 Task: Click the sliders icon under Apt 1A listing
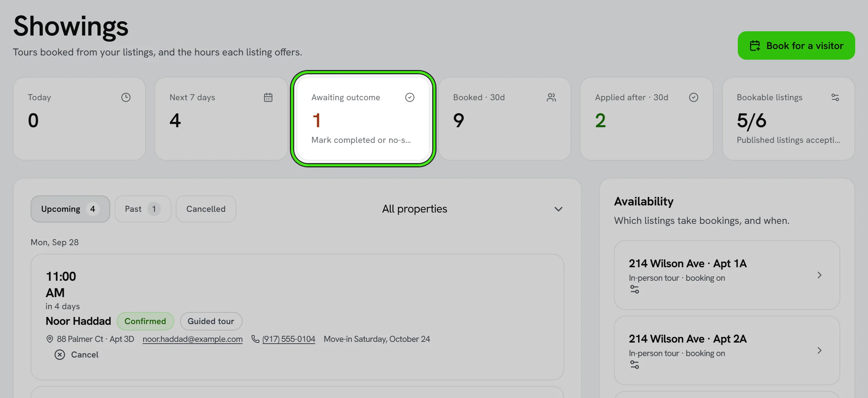click(x=635, y=289)
